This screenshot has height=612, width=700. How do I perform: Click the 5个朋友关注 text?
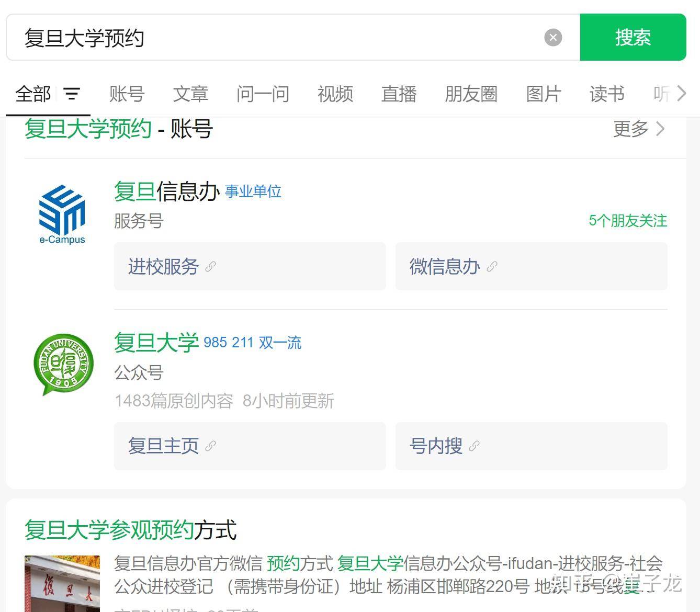[628, 221]
